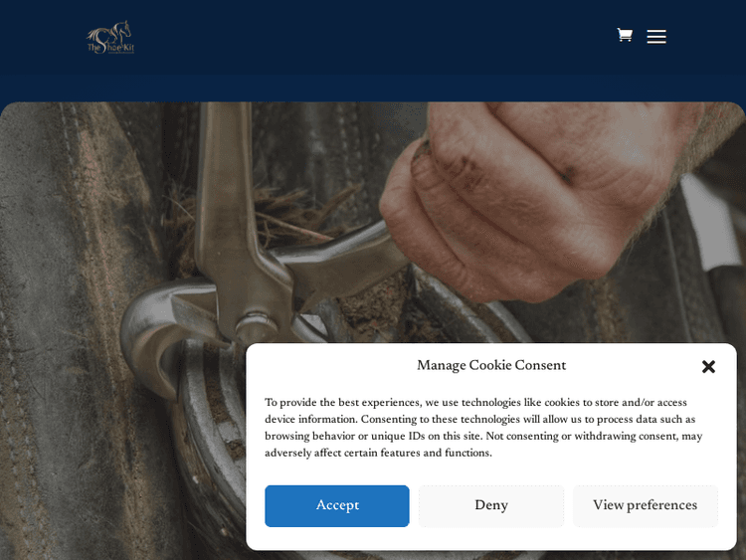The image size is (746, 560).
Task: Go to homepage via Shoe Kit logo
Action: pos(110,37)
